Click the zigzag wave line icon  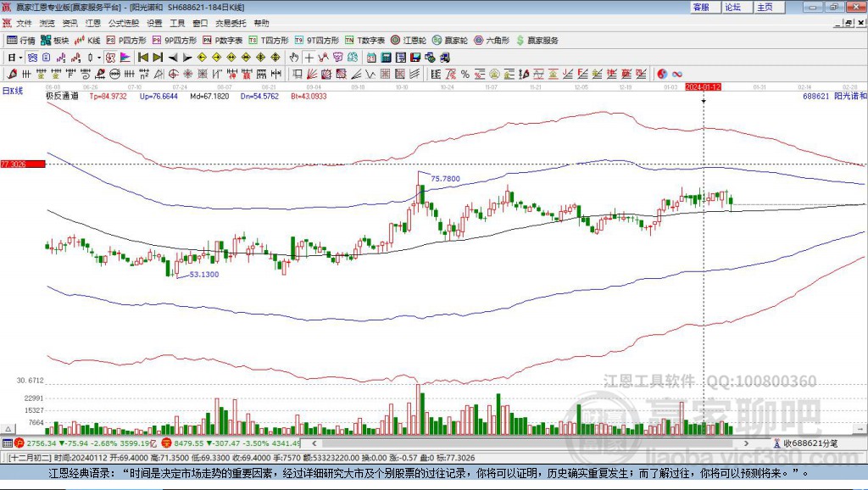[370, 75]
